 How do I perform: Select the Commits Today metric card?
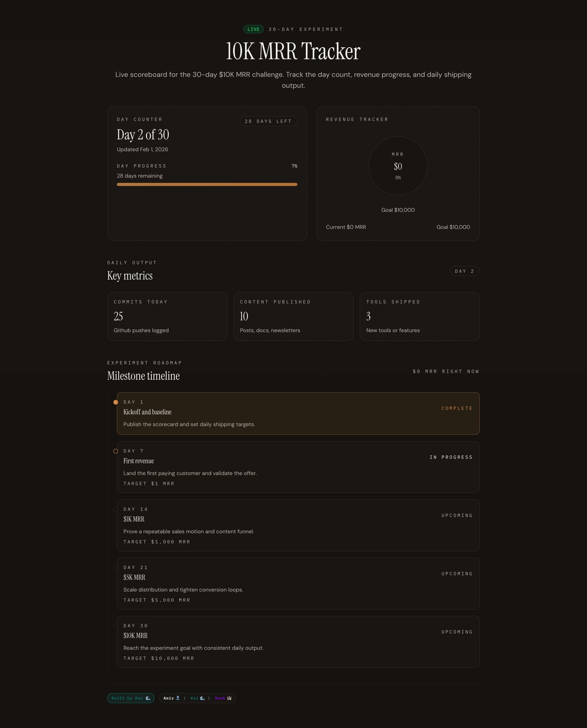pyautogui.click(x=167, y=316)
